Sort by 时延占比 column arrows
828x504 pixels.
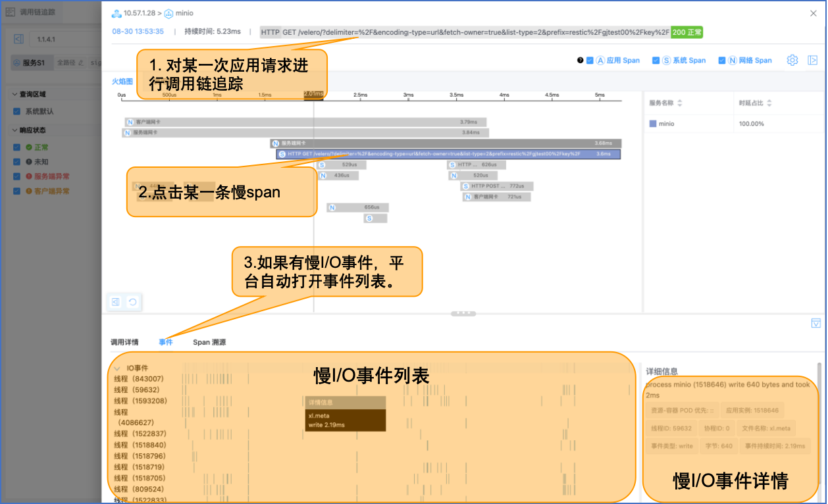pyautogui.click(x=771, y=102)
